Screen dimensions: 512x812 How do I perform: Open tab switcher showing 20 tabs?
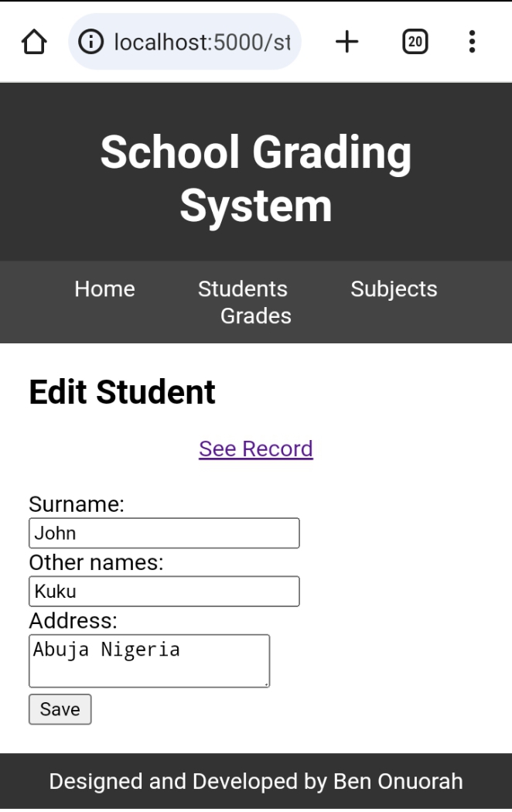click(415, 42)
